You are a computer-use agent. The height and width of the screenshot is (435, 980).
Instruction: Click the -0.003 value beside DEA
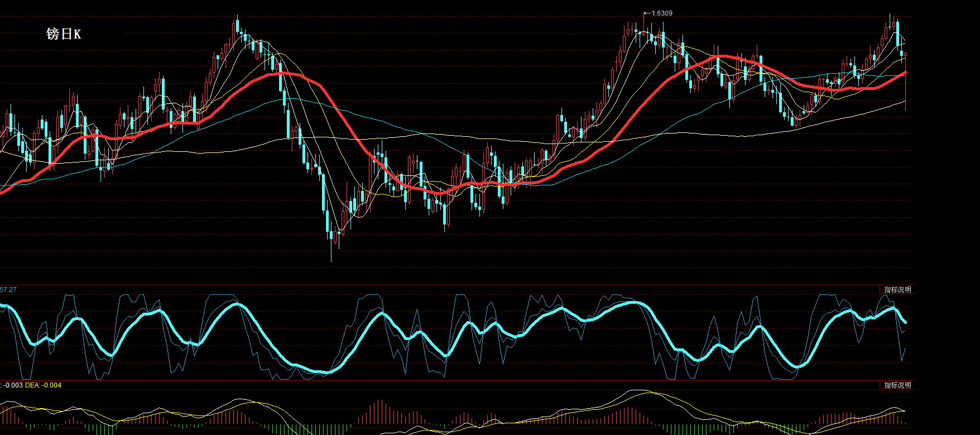point(13,385)
